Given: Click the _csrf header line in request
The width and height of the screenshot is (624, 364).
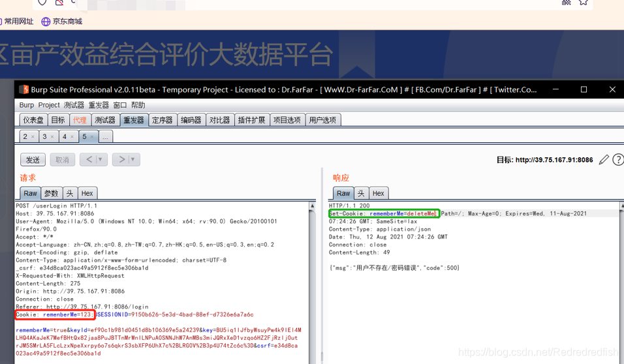Looking at the screenshot, I should click(82, 268).
